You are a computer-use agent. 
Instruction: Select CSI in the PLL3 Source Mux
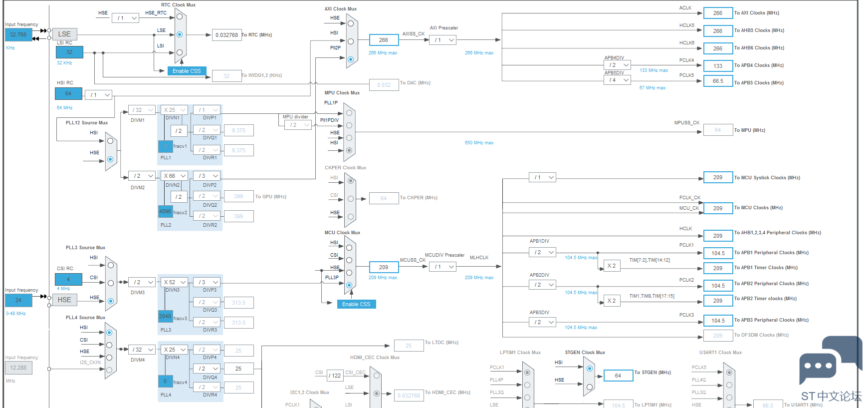pos(111,283)
